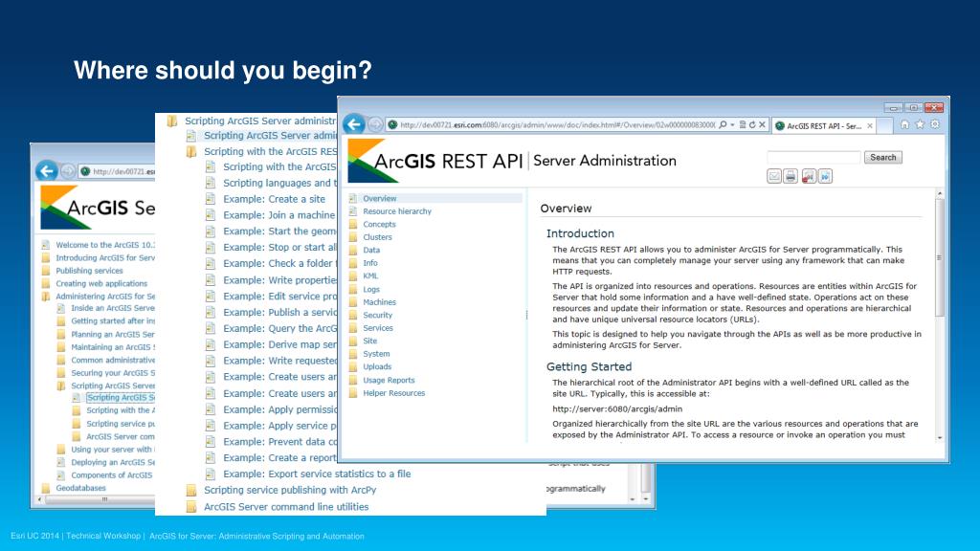
Task: Select 'Example: Derive map ser' topic
Action: tap(280, 344)
